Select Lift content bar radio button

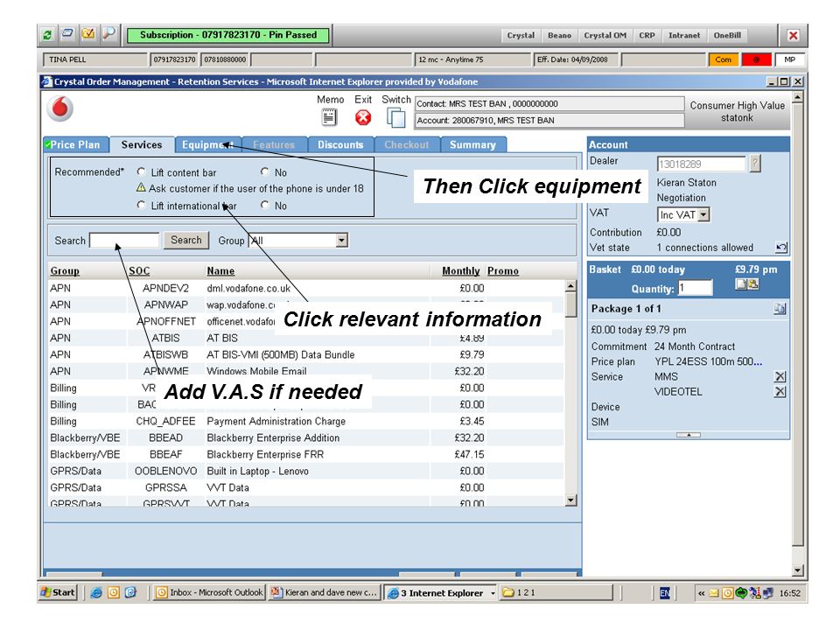[x=142, y=172]
